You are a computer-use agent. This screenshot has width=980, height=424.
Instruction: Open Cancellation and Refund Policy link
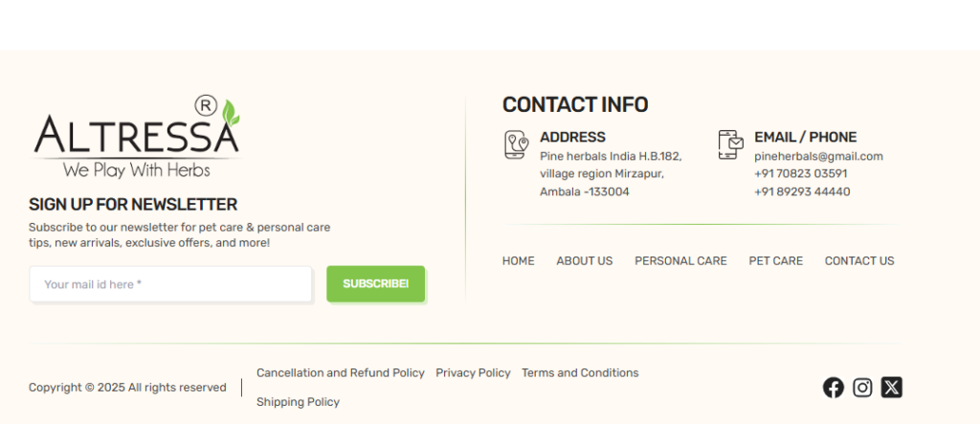click(341, 373)
